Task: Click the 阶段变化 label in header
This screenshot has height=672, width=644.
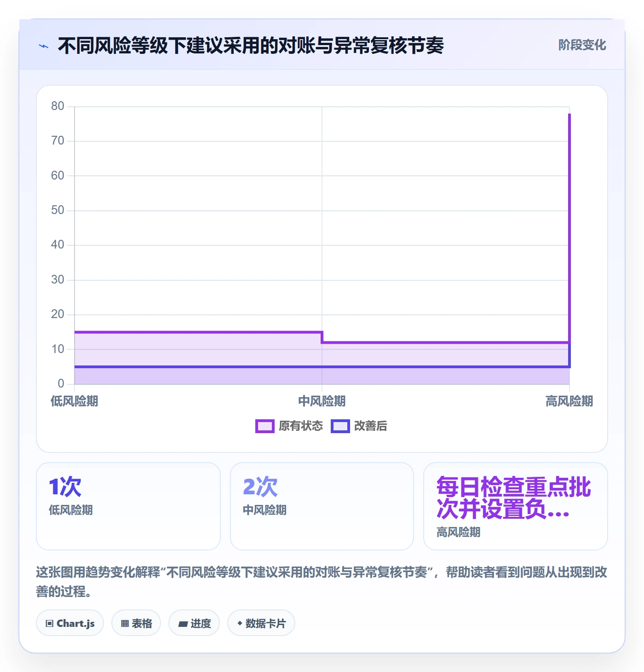Action: [x=582, y=45]
